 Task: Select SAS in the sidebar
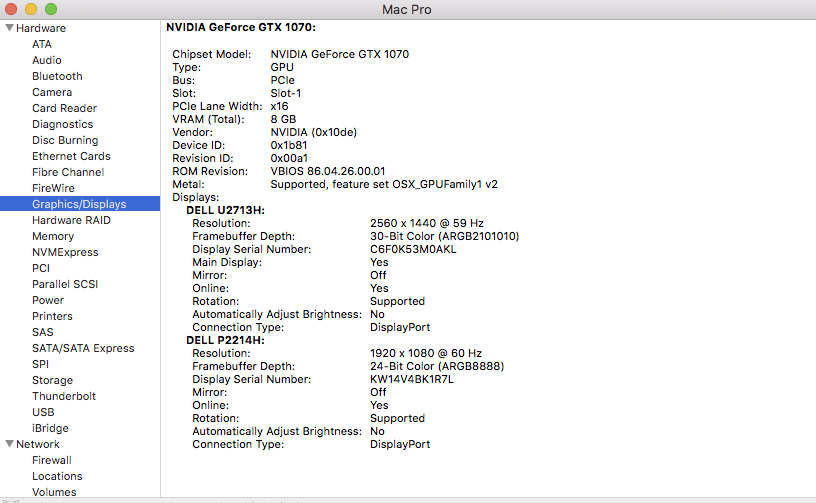43,332
